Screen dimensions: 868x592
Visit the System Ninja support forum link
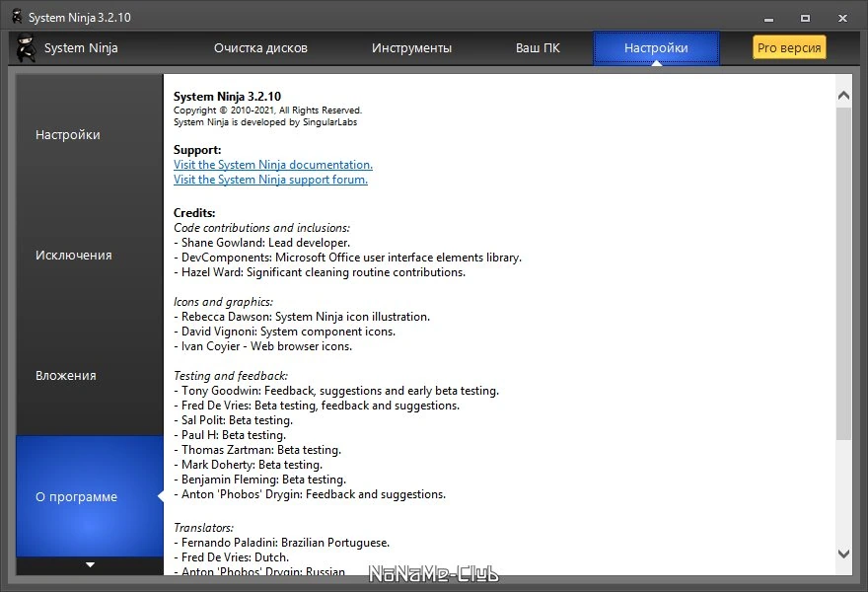(270, 180)
